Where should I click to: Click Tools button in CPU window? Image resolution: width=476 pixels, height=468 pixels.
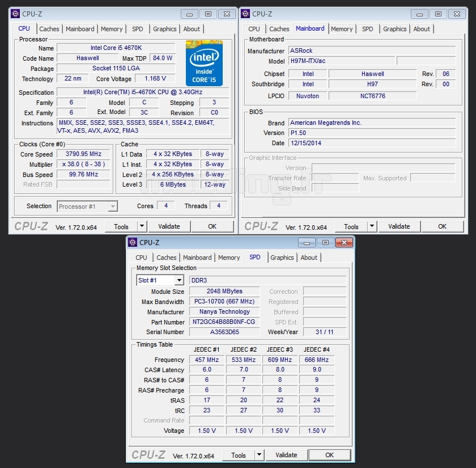tap(121, 227)
